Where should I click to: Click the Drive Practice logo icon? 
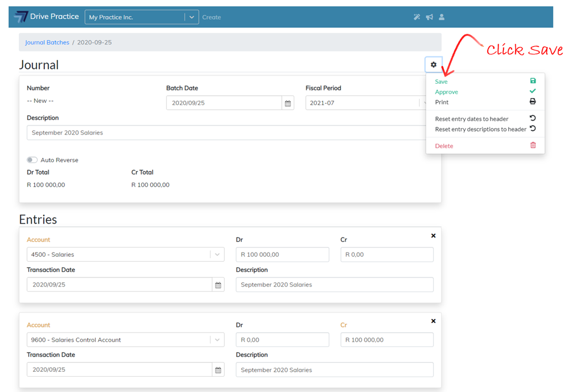click(x=21, y=17)
